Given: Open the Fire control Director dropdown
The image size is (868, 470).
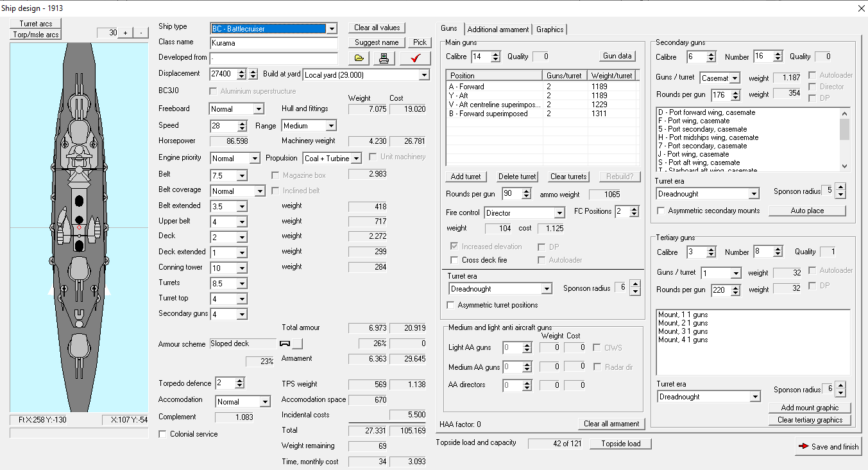Looking at the screenshot, I should pyautogui.click(x=559, y=213).
